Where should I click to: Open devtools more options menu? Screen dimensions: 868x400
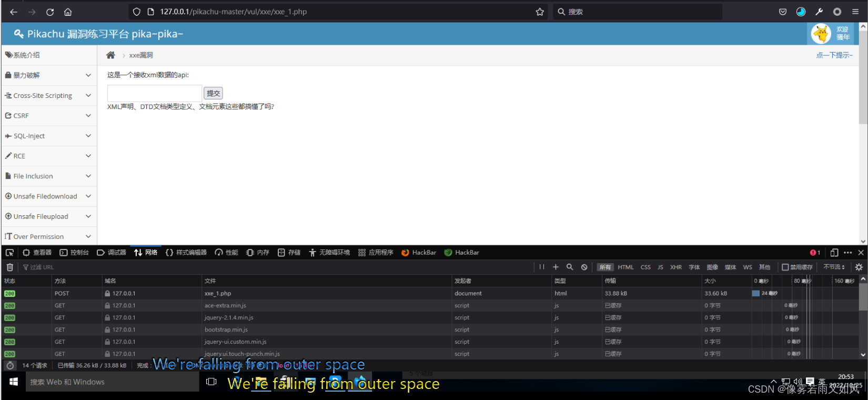tap(847, 253)
